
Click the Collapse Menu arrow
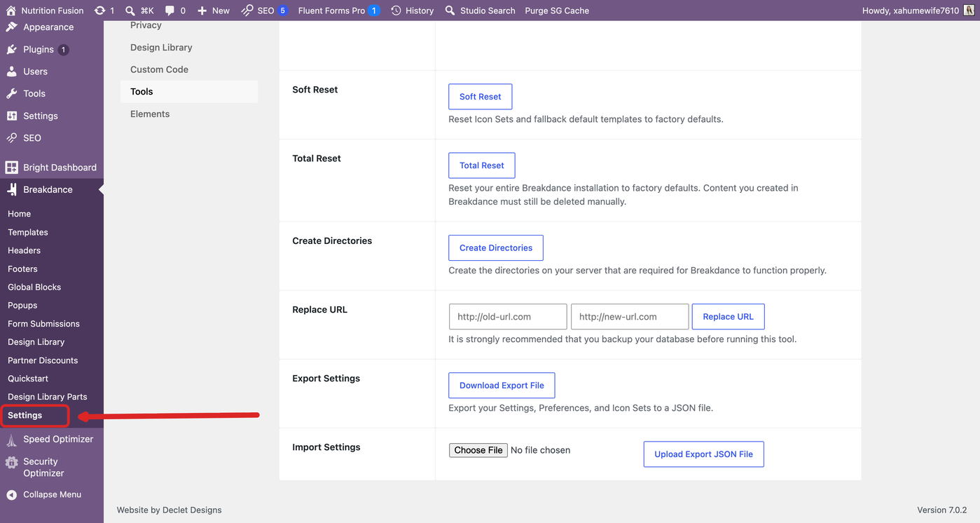coord(11,494)
